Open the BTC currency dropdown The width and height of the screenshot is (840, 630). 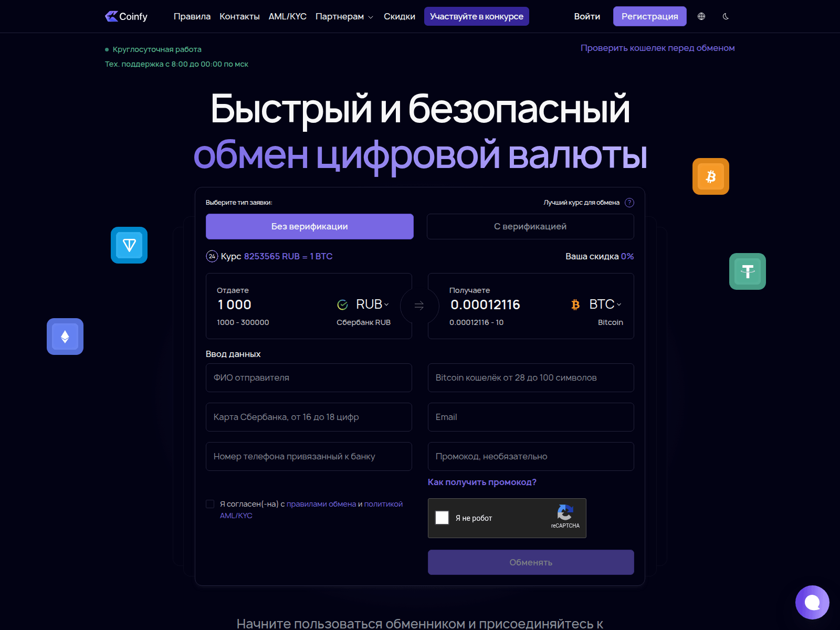click(x=605, y=304)
